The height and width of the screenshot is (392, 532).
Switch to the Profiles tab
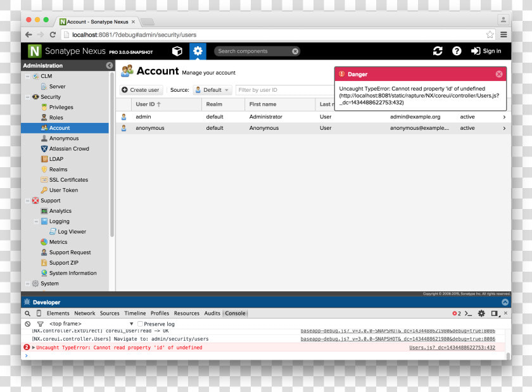pos(160,313)
